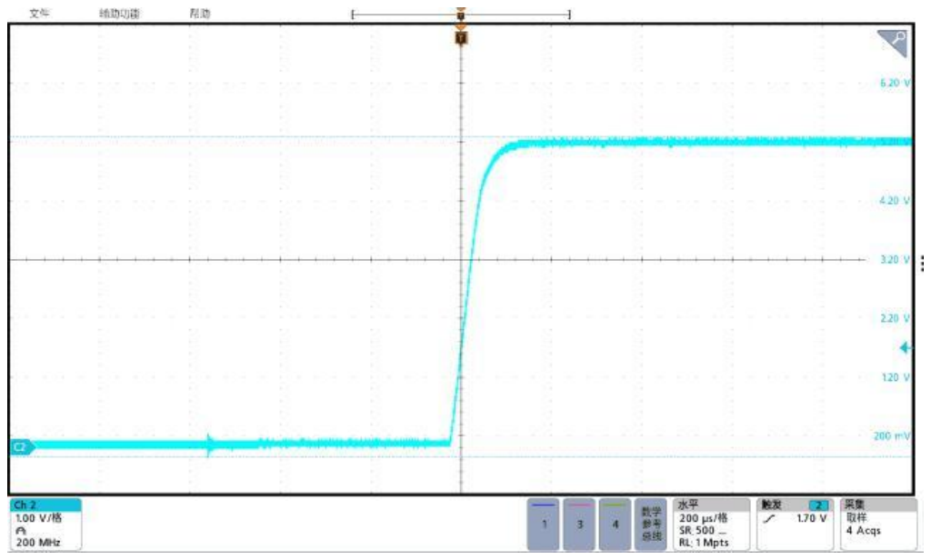
Task: Click the 4 Acqs acquisition count
Action: [864, 530]
